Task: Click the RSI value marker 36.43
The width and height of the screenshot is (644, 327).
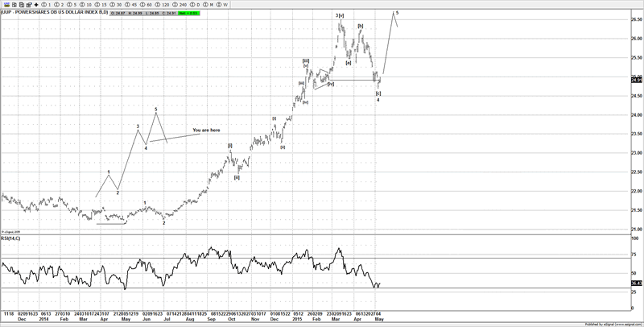Action: coord(637,283)
